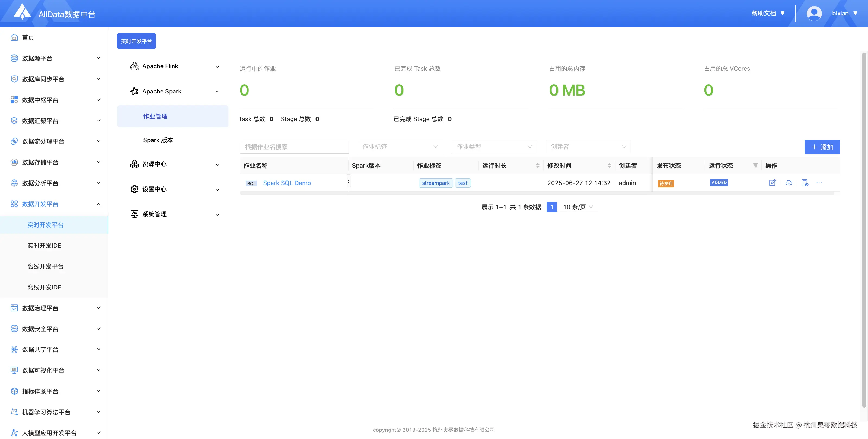The image size is (868, 439).
Task: Open the Spark SQL Demo job link
Action: (287, 183)
